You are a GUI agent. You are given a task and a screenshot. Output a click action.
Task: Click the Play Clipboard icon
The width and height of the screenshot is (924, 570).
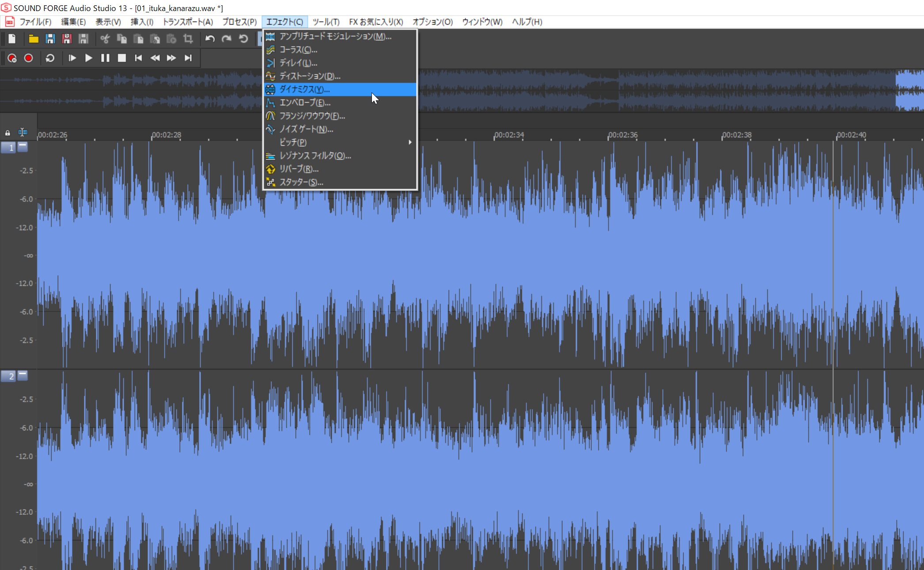coord(171,39)
